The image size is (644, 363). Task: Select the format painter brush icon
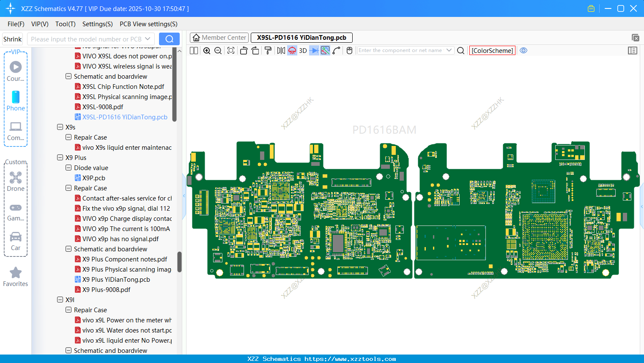tap(268, 51)
